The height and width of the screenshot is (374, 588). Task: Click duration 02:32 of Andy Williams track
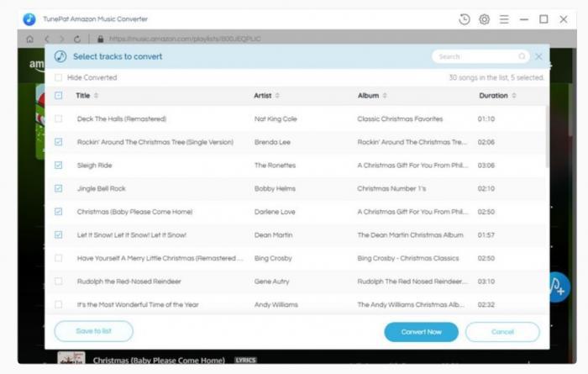486,305
